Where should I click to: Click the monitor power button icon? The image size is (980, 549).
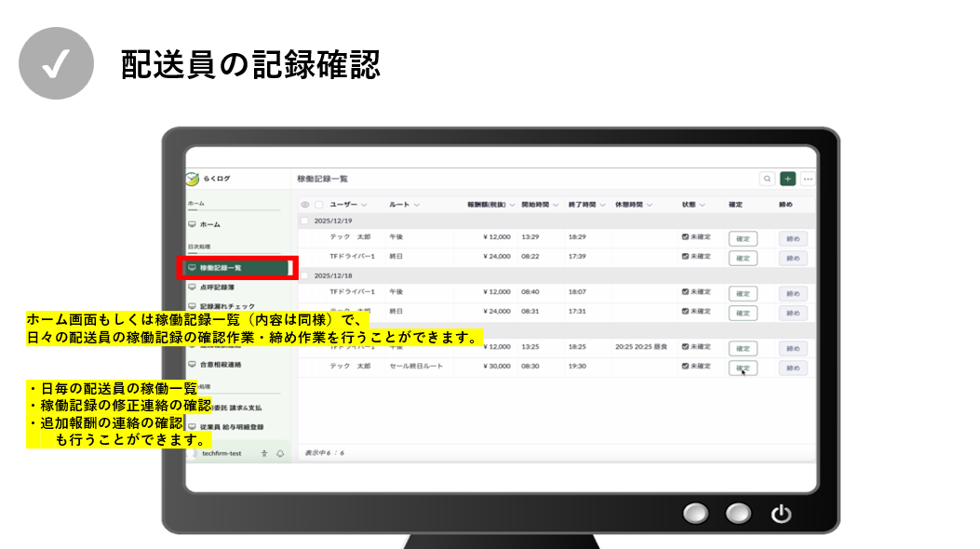781,513
